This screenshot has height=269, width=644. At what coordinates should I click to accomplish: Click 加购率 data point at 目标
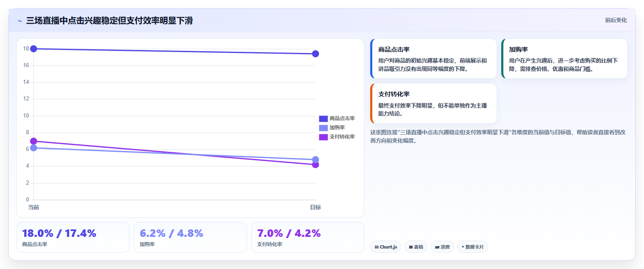316,160
